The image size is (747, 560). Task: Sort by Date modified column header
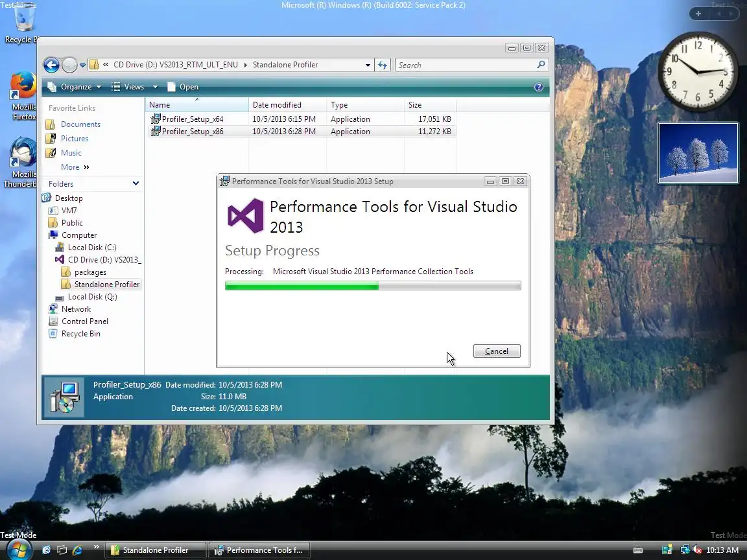(x=287, y=105)
